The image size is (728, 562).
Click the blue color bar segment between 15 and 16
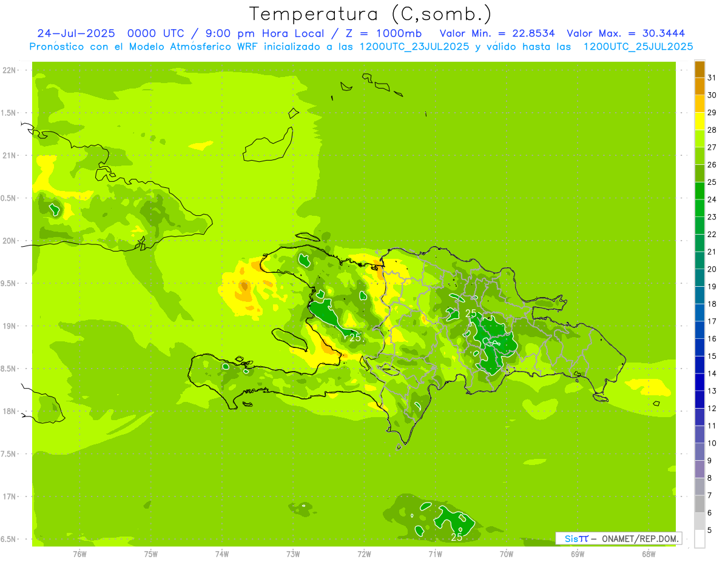point(699,347)
